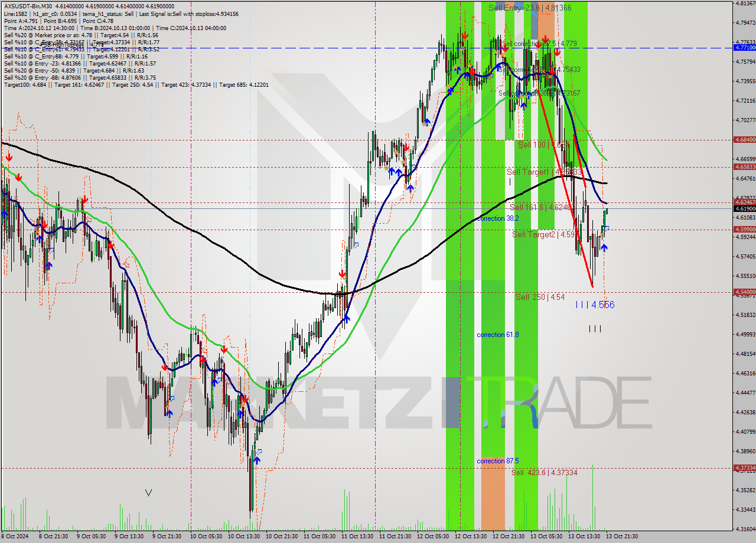Click the blue 'I I I 4.556' label
Image resolution: width=756 pixels, height=543 pixels.
pos(595,305)
